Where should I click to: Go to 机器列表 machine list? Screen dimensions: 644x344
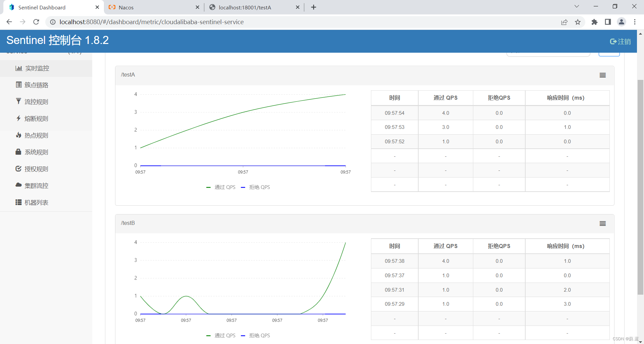[x=36, y=203]
